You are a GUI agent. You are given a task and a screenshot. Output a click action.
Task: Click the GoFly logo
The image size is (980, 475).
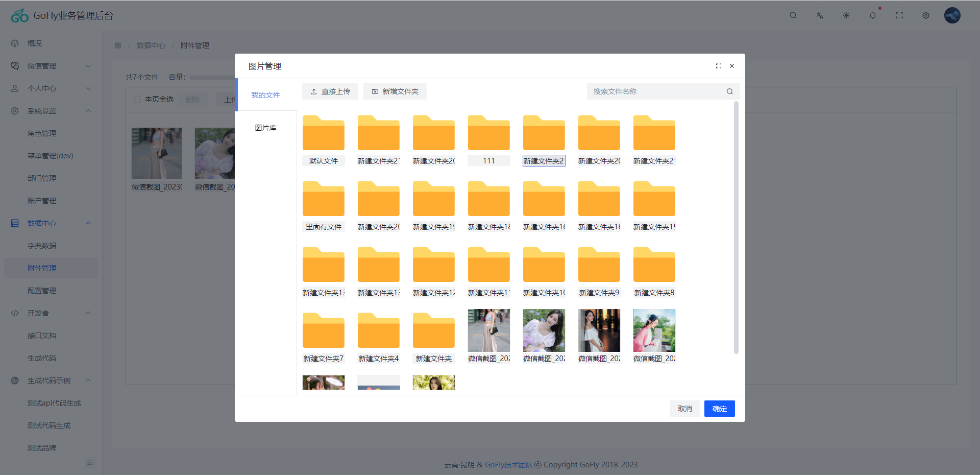20,16
